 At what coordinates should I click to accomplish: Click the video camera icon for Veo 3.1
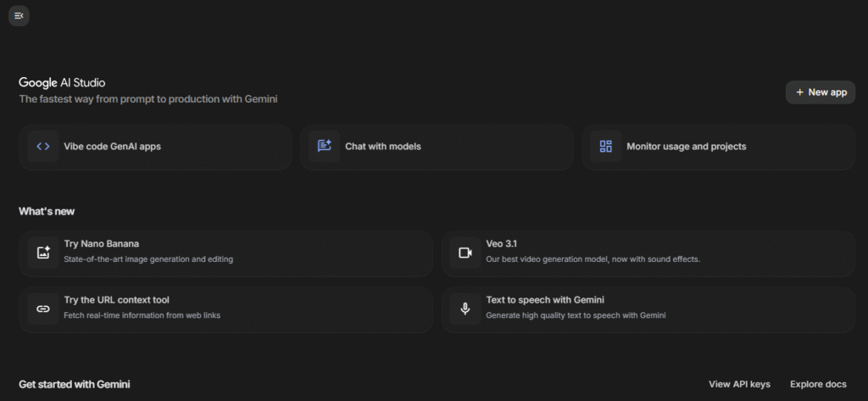(x=465, y=253)
